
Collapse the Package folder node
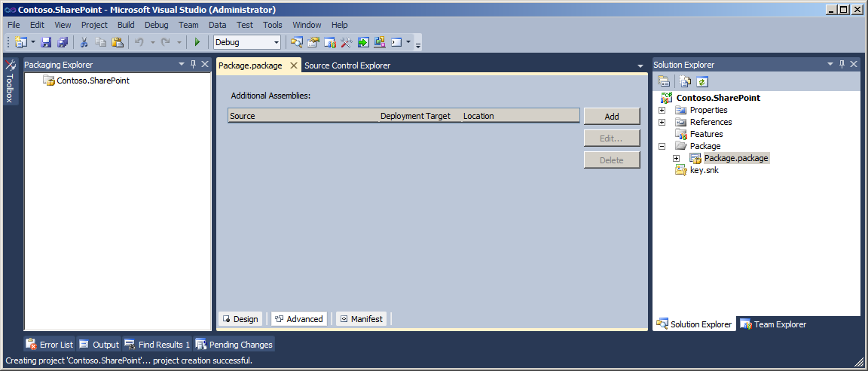click(662, 147)
